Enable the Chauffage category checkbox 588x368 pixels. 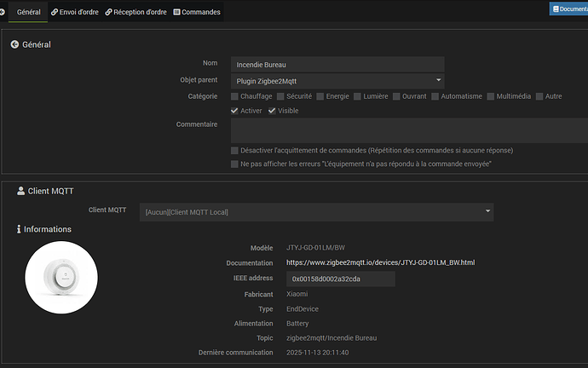tap(235, 96)
